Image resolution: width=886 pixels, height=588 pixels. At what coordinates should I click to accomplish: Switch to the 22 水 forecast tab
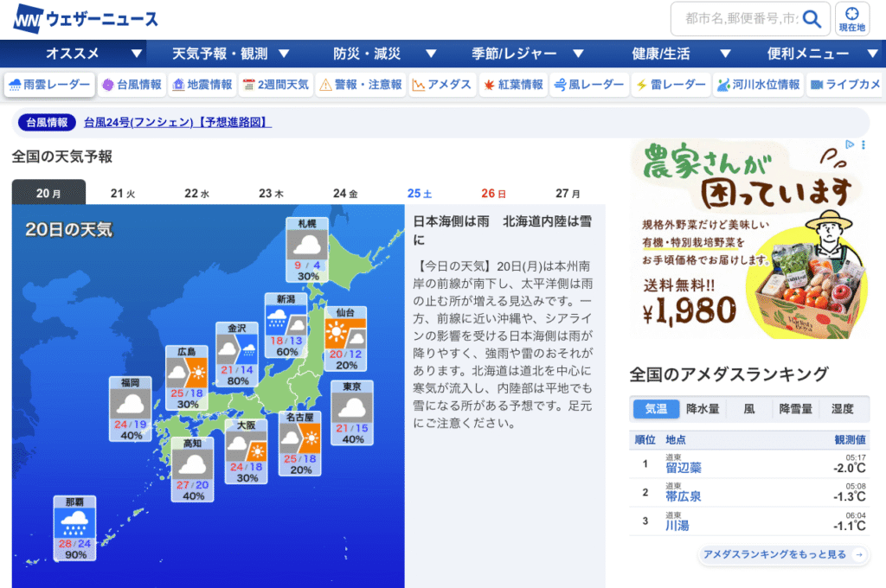196,193
